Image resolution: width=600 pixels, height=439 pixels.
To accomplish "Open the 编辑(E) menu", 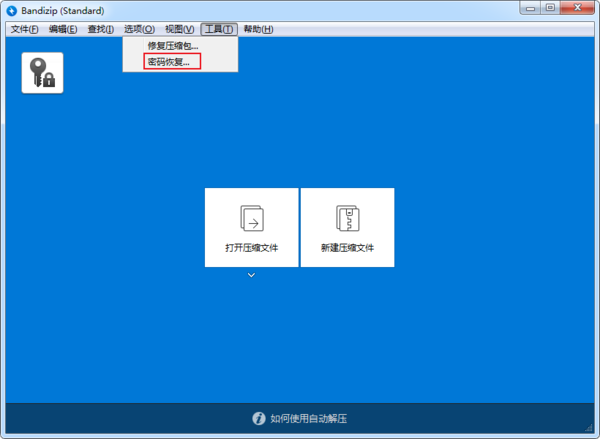I will point(63,29).
